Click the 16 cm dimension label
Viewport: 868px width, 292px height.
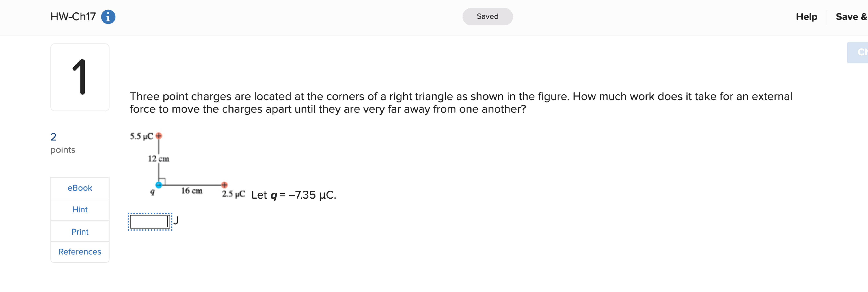click(x=192, y=191)
